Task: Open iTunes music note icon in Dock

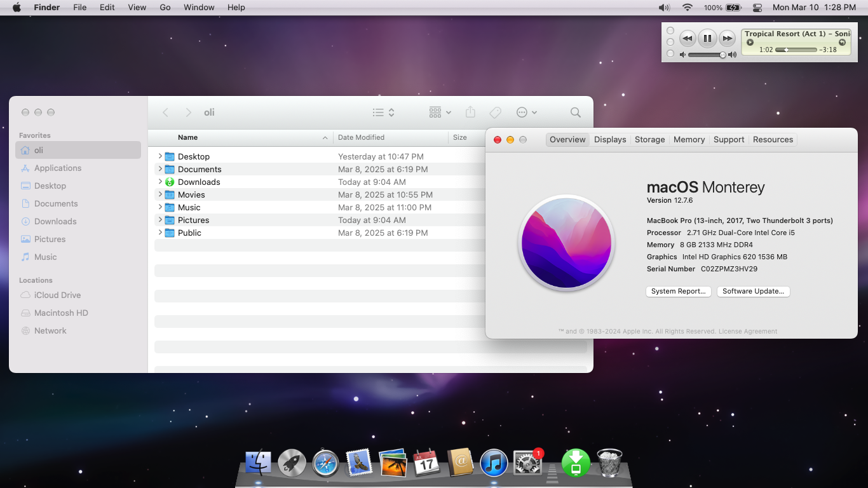Action: click(494, 463)
